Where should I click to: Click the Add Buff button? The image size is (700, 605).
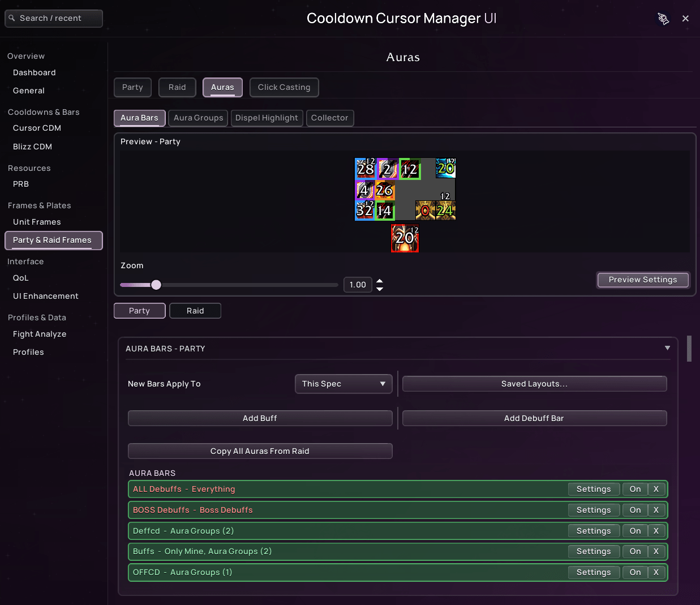coord(260,418)
